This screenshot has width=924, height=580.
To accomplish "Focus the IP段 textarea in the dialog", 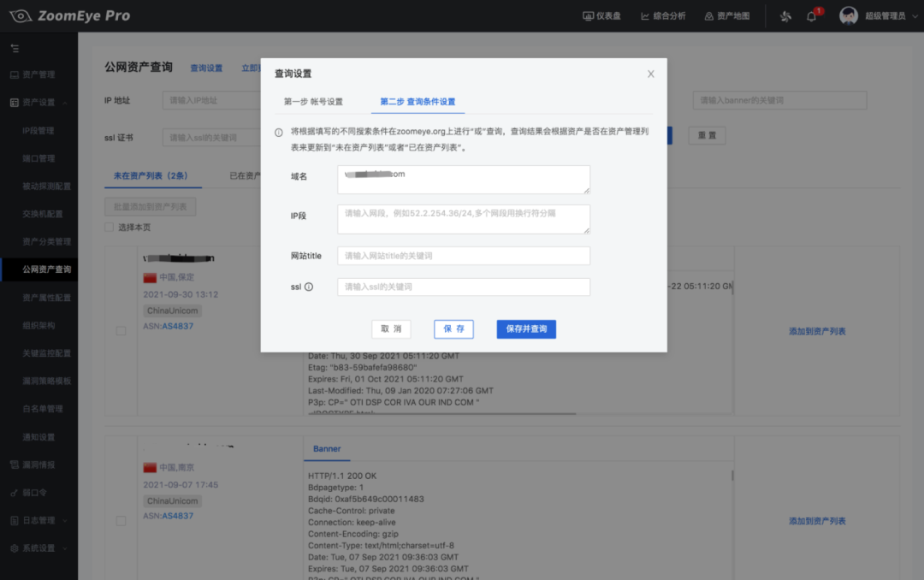I will tap(464, 219).
